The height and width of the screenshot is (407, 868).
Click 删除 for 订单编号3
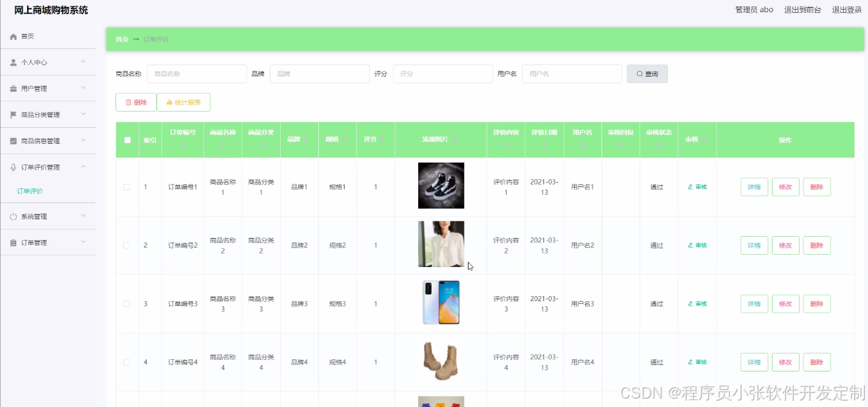817,304
